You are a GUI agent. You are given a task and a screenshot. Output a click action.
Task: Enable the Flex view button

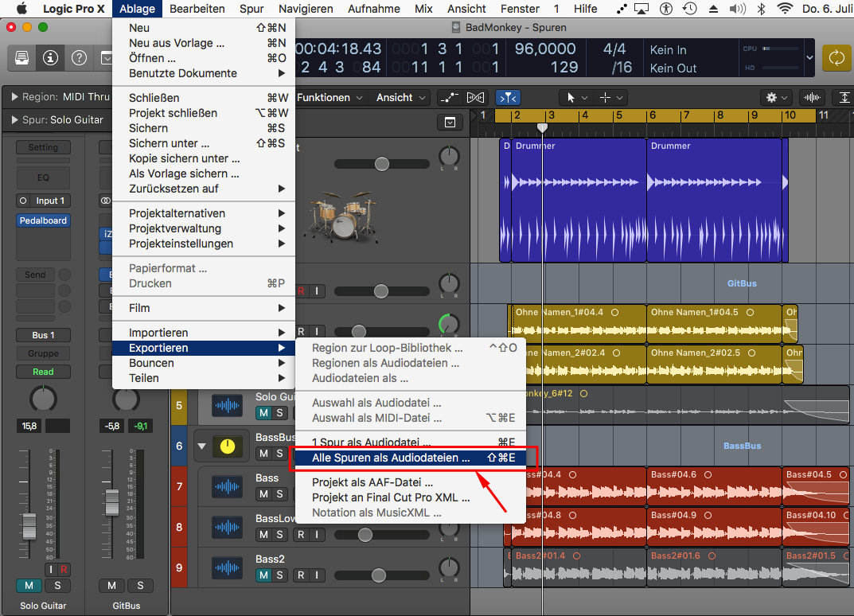click(x=475, y=97)
